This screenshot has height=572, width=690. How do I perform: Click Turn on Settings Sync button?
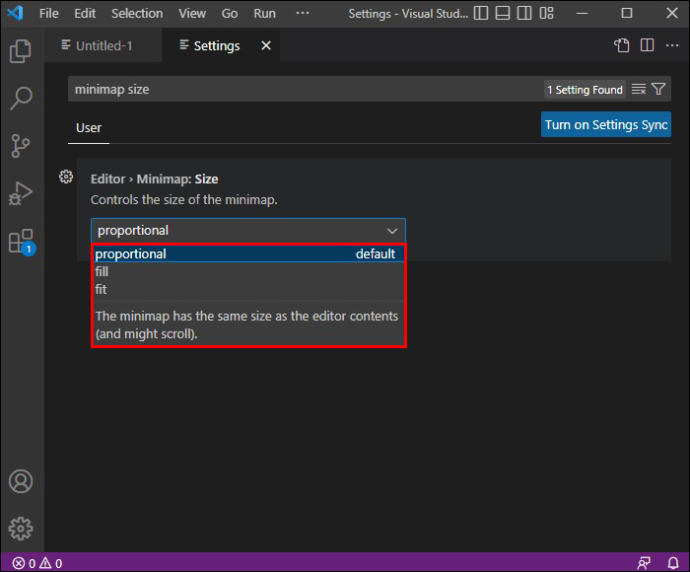tap(606, 125)
